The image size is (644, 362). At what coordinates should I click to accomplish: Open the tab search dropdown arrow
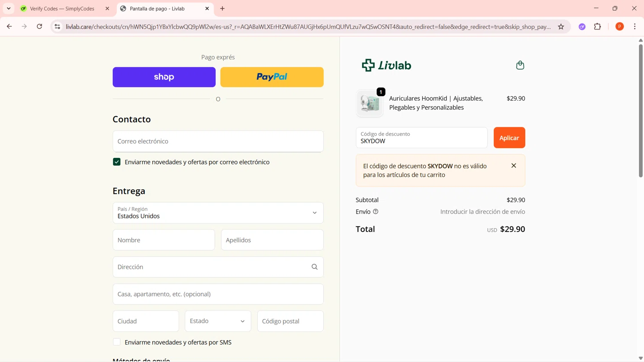[x=9, y=9]
